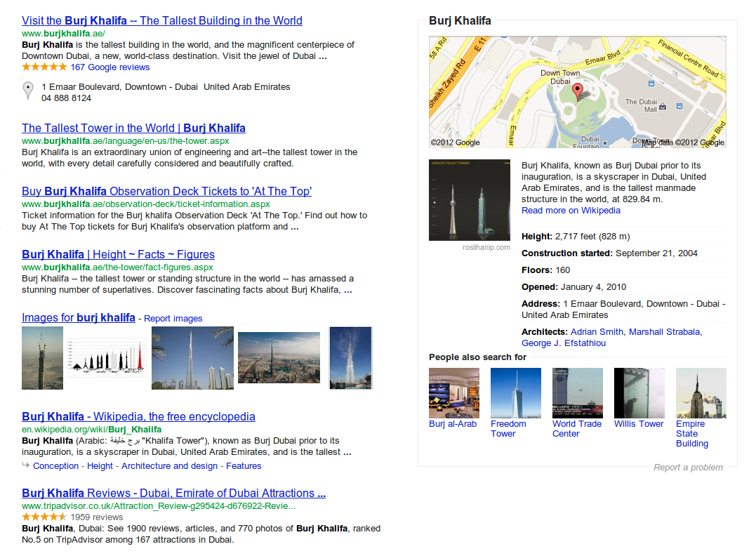Open the Willis Tower thumbnail
The width and height of the screenshot is (756, 556).
[639, 393]
